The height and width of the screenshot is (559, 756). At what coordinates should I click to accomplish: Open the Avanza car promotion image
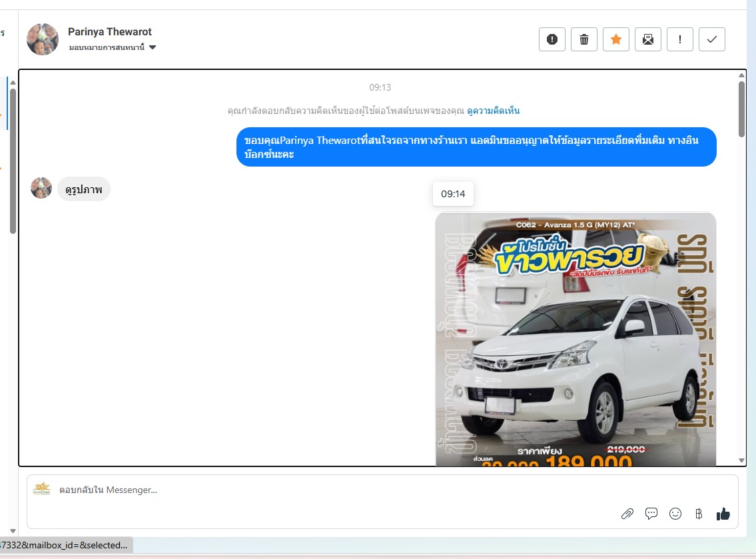(x=575, y=340)
